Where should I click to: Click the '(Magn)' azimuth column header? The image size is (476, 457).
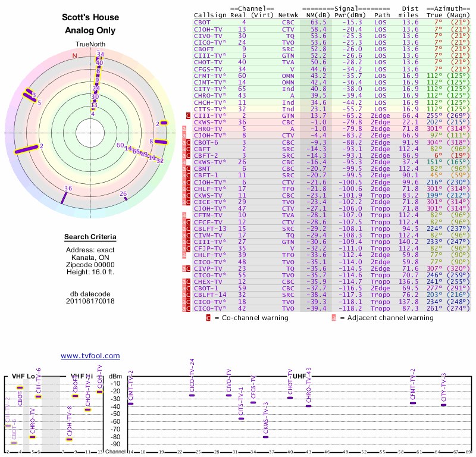[458, 15]
